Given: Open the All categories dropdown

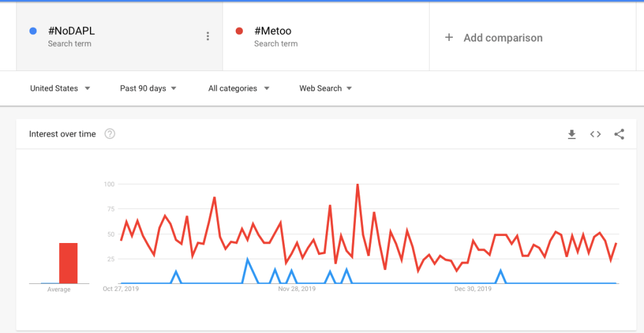Looking at the screenshot, I should point(239,89).
